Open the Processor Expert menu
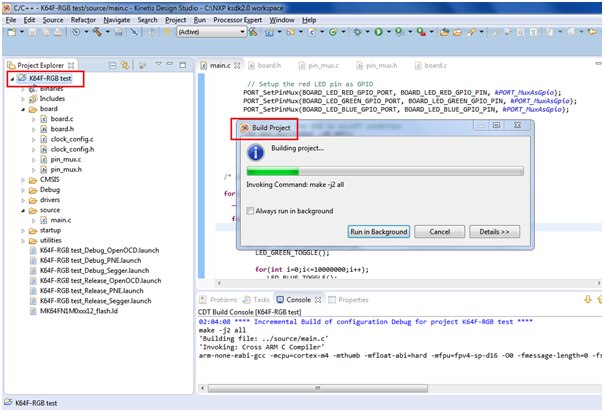 click(237, 20)
